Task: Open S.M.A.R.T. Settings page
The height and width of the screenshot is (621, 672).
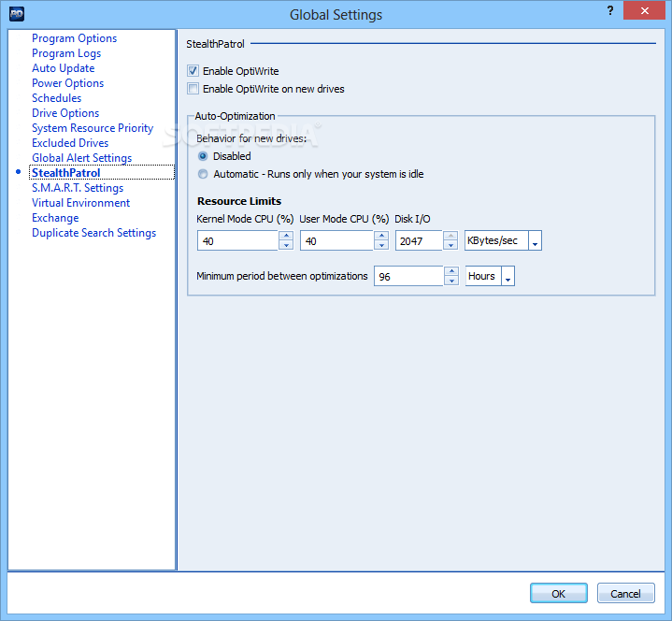Action: pyautogui.click(x=78, y=188)
